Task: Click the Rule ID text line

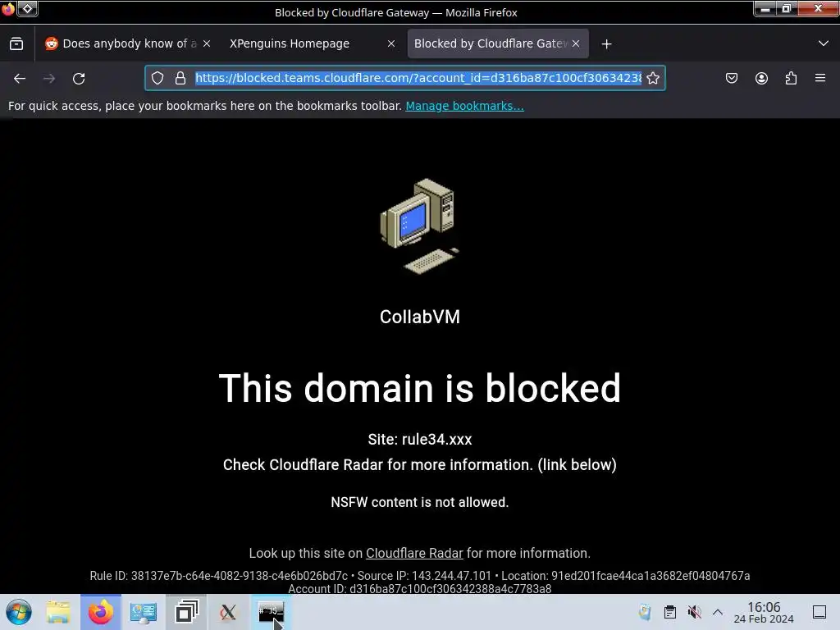Action: tap(420, 576)
